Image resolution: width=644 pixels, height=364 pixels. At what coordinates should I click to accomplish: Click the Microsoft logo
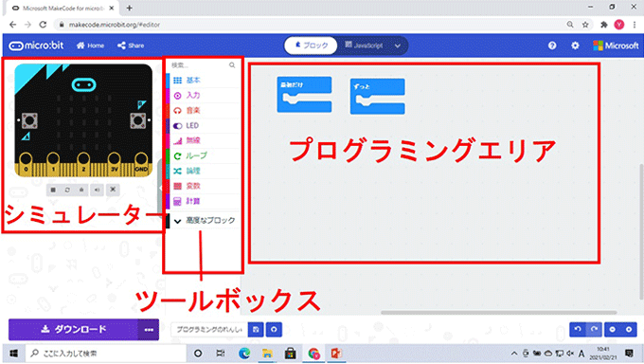617,45
